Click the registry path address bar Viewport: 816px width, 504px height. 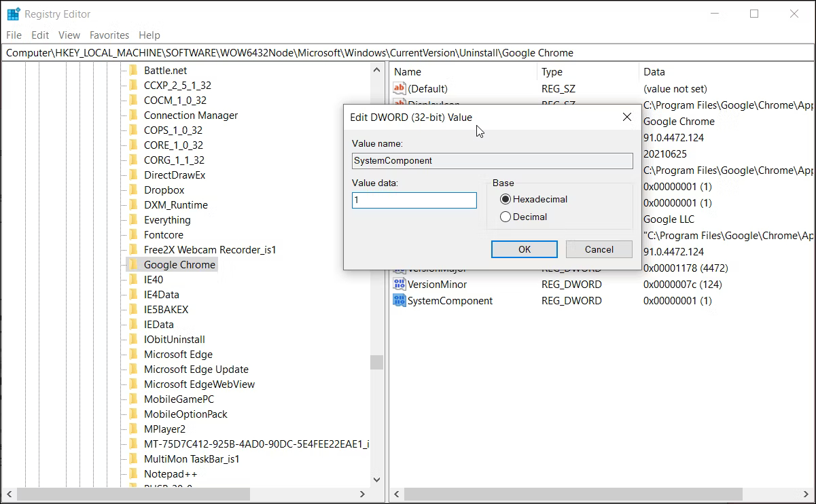408,52
